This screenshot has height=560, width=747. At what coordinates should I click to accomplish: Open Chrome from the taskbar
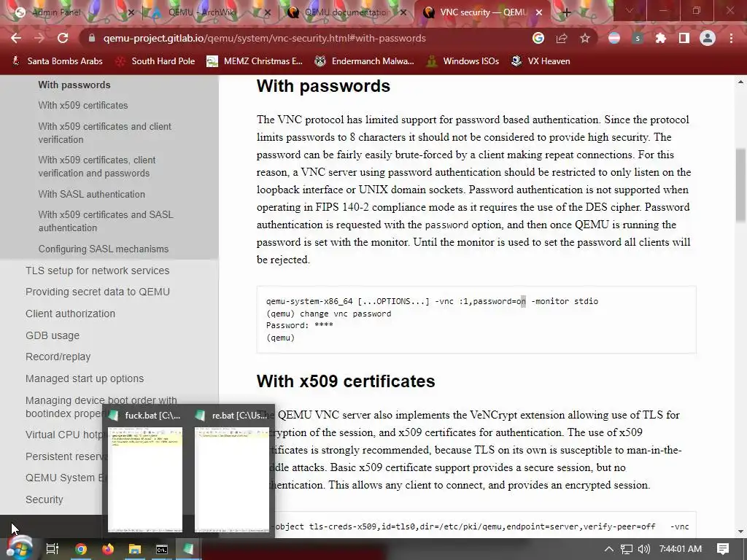(x=80, y=549)
